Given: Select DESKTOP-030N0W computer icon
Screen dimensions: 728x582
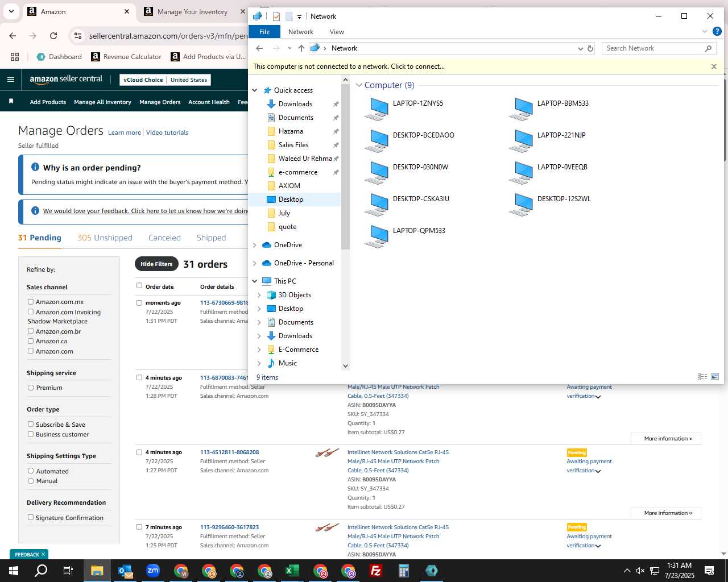Looking at the screenshot, I should pyautogui.click(x=377, y=173).
